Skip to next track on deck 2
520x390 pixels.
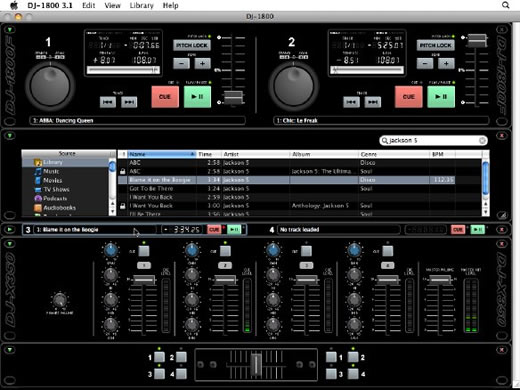(x=373, y=102)
